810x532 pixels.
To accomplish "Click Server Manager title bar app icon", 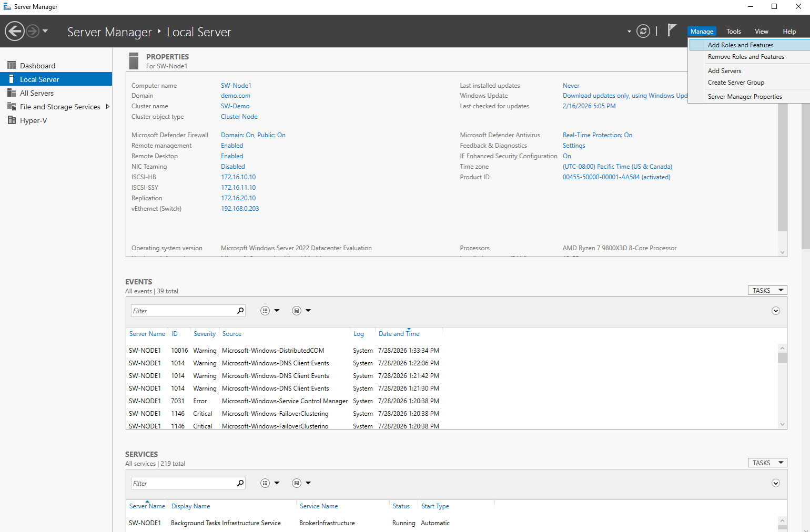I will (7, 6).
